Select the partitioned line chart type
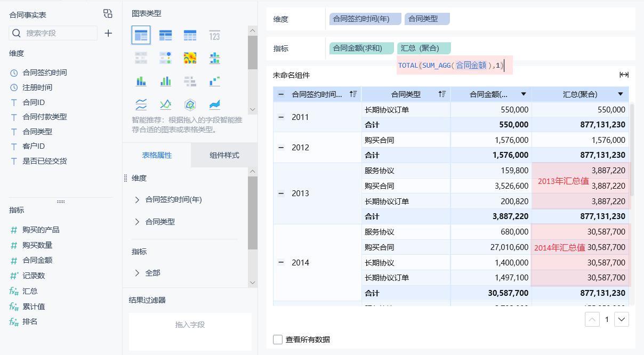The image size is (644, 355). [141, 104]
